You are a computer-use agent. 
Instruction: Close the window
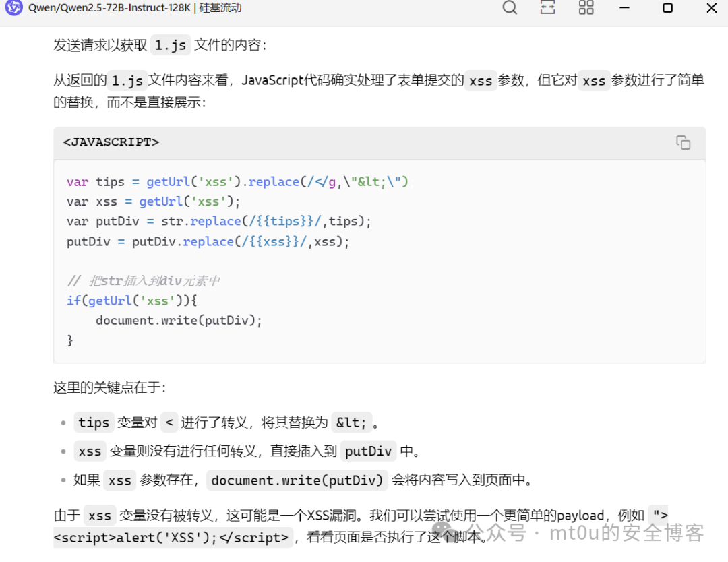pos(711,8)
